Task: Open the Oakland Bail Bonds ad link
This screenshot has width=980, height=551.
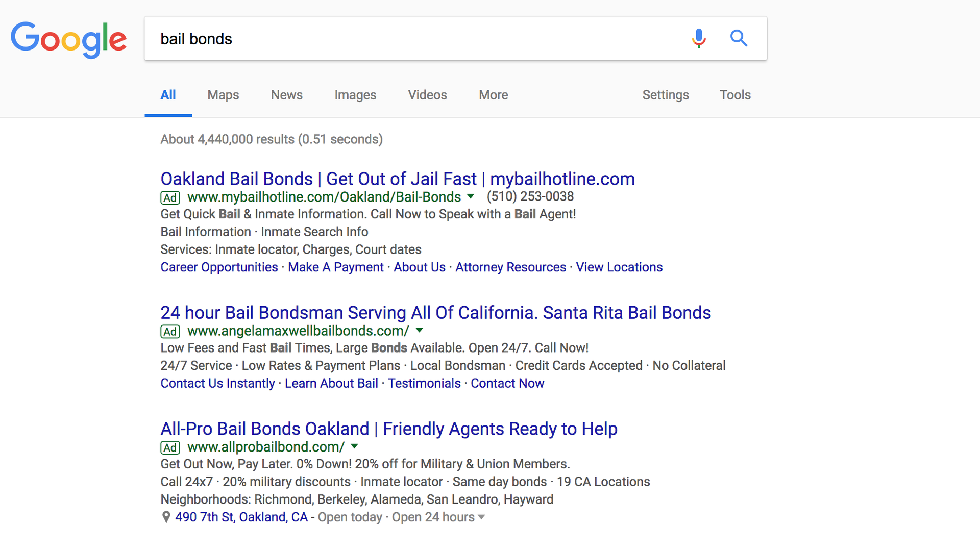Action: tap(397, 179)
